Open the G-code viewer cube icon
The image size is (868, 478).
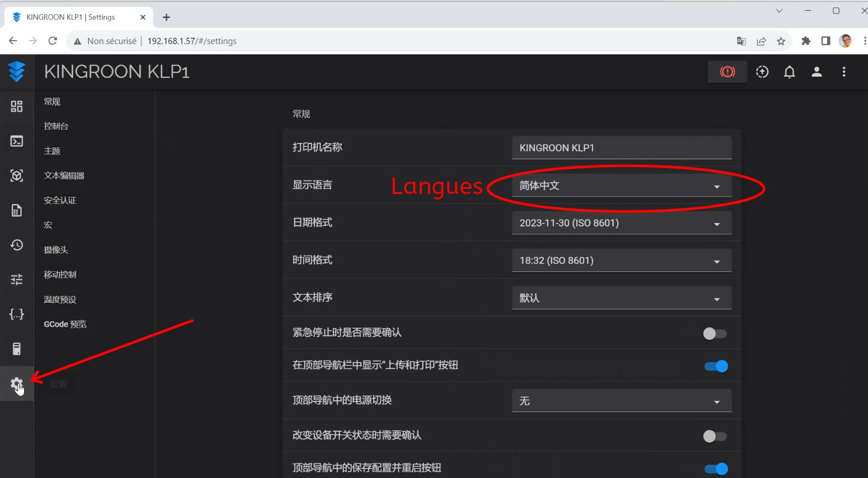[x=17, y=175]
